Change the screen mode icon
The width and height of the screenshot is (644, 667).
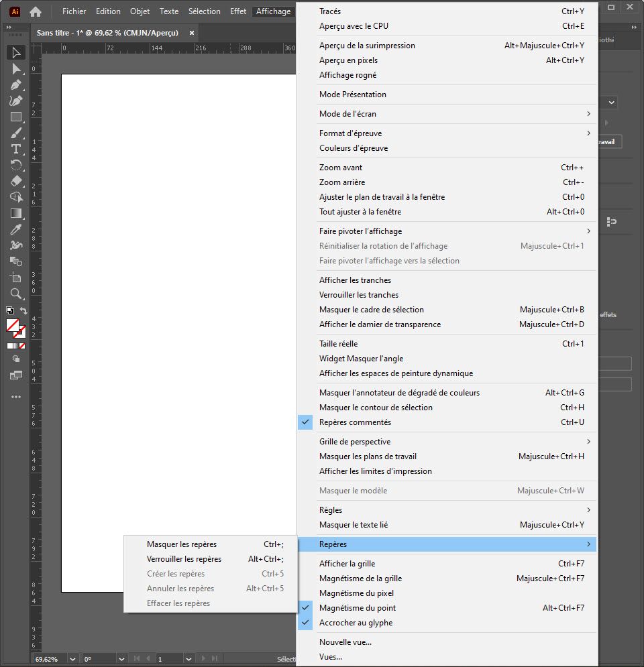coord(15,375)
